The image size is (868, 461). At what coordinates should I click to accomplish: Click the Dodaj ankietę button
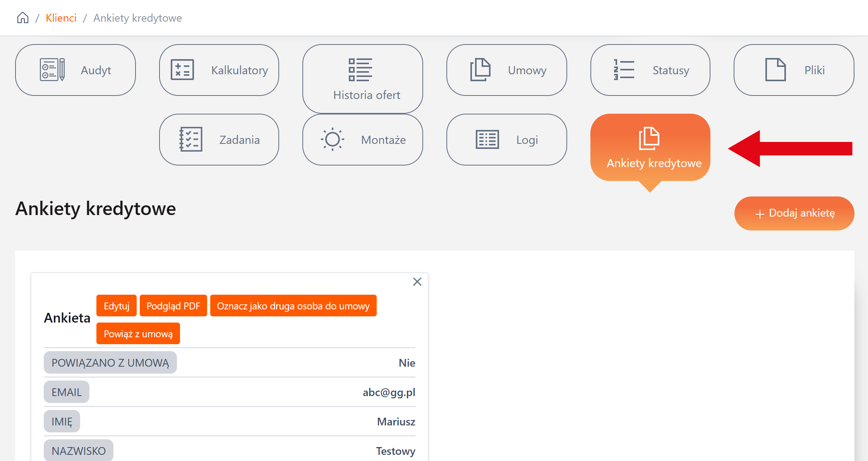[x=794, y=213]
